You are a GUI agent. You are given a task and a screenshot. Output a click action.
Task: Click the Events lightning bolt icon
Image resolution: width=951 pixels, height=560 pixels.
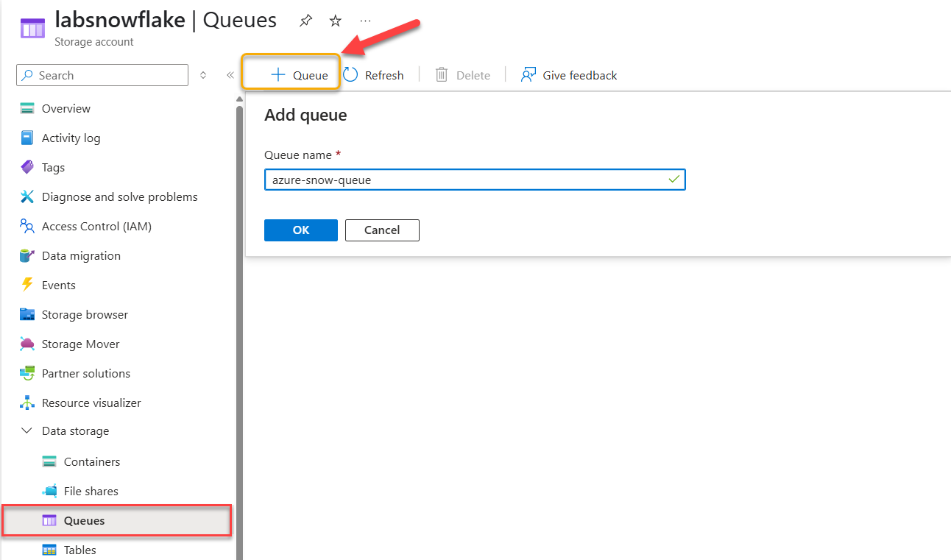[27, 286]
